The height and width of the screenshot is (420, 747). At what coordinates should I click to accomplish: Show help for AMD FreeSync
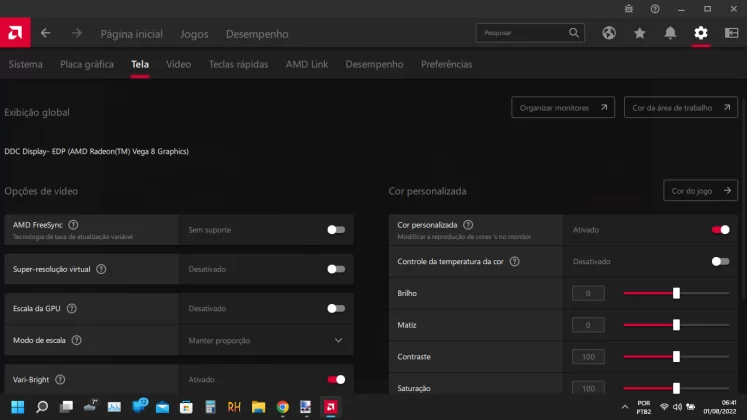(73, 225)
